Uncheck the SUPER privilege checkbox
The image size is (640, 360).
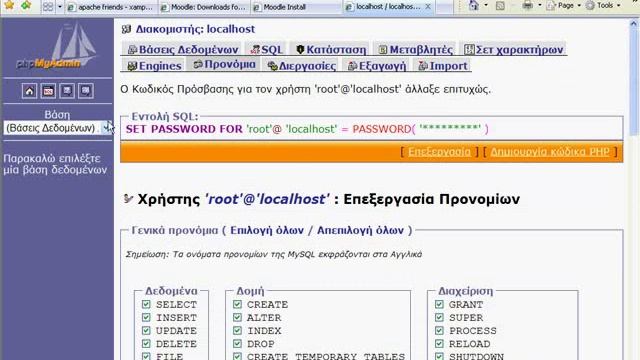pyautogui.click(x=439, y=317)
